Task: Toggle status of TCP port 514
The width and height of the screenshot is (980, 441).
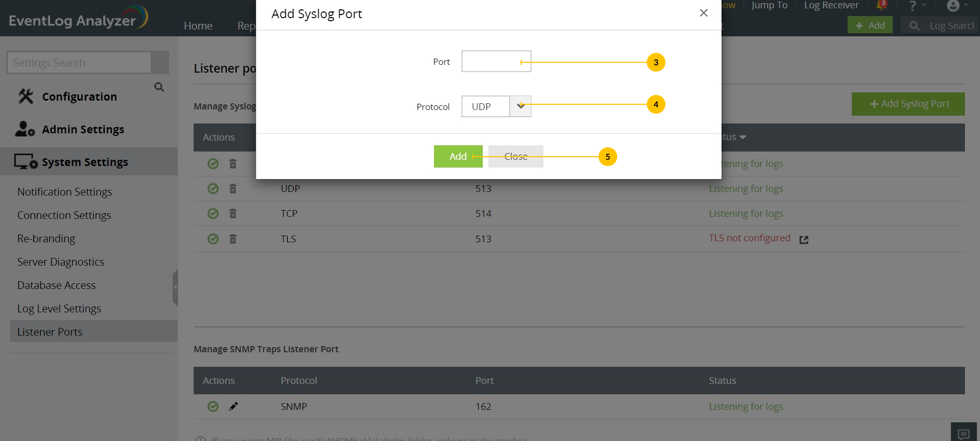Action: coord(213,214)
